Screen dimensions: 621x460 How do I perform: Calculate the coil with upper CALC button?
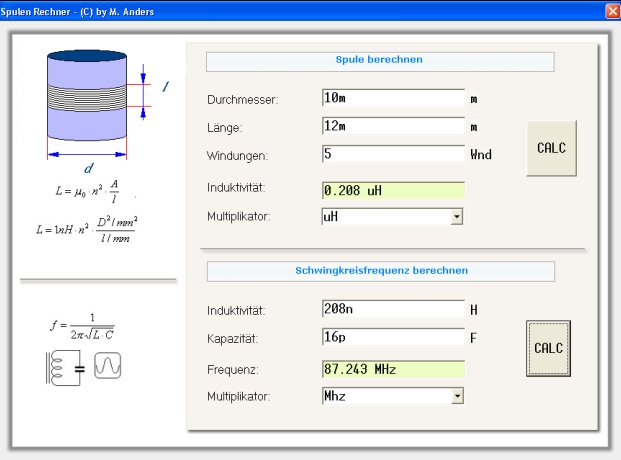(x=551, y=148)
